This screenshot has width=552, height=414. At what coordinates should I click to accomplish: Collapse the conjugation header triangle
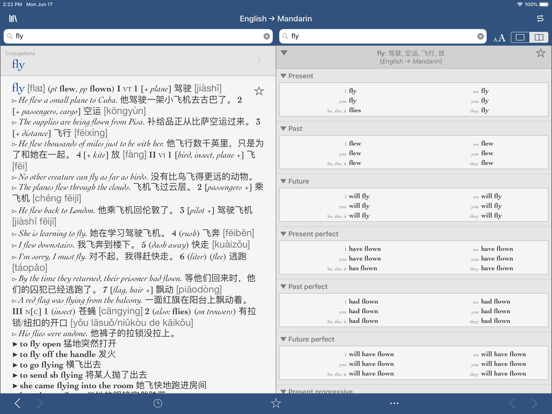point(284,53)
